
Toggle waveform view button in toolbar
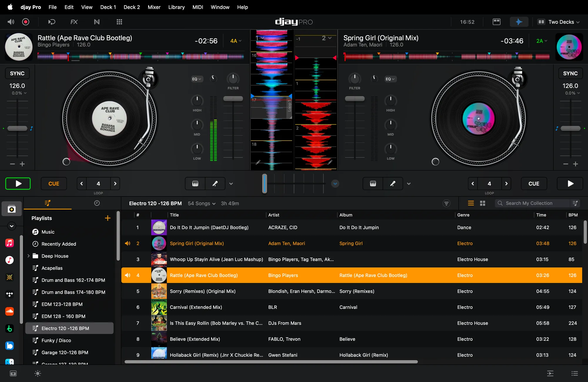pos(519,22)
